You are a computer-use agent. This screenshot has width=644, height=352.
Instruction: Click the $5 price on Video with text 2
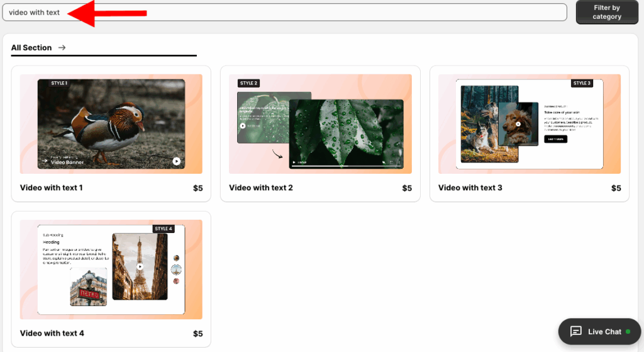[407, 188]
